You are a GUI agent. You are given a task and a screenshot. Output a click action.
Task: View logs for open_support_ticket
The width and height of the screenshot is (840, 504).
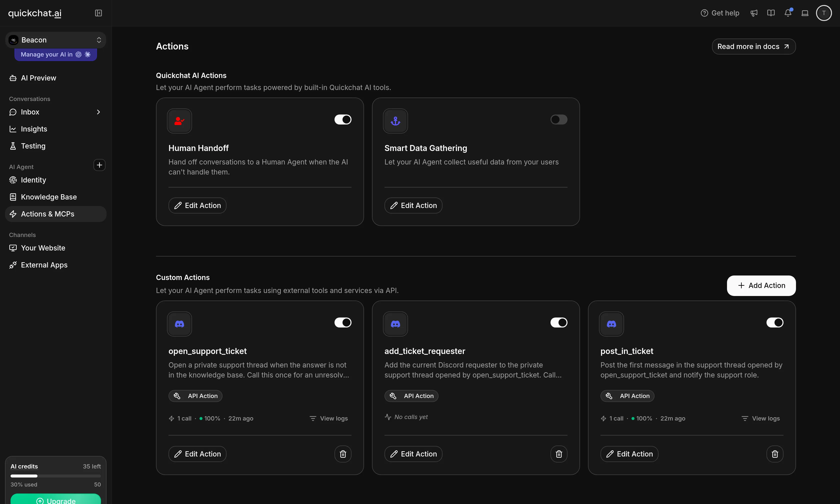point(329,418)
